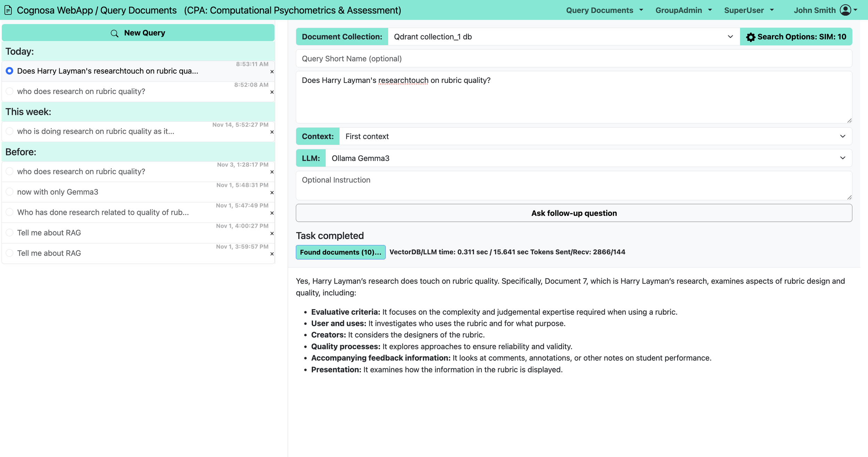Viewport: 868px width, 457px height.
Task: Click the Found documents (10) button
Action: 340,252
